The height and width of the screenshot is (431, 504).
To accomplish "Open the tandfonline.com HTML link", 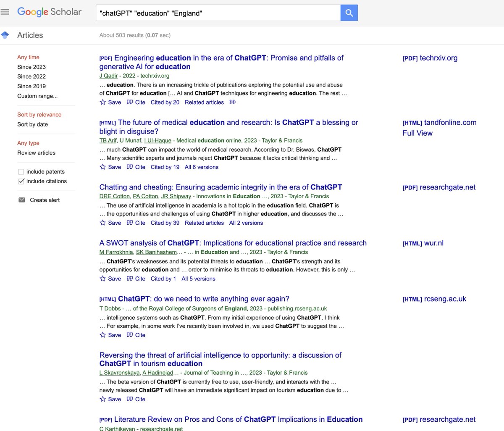I will pyautogui.click(x=439, y=123).
